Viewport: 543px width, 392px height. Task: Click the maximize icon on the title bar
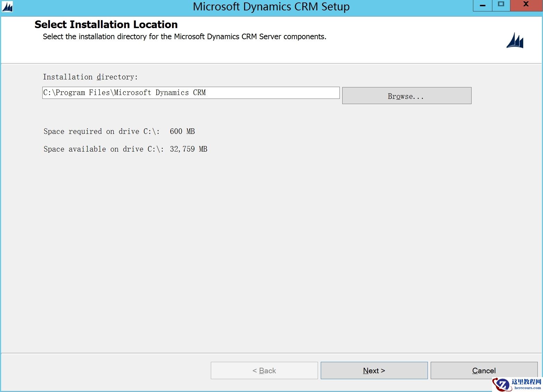pyautogui.click(x=501, y=5)
